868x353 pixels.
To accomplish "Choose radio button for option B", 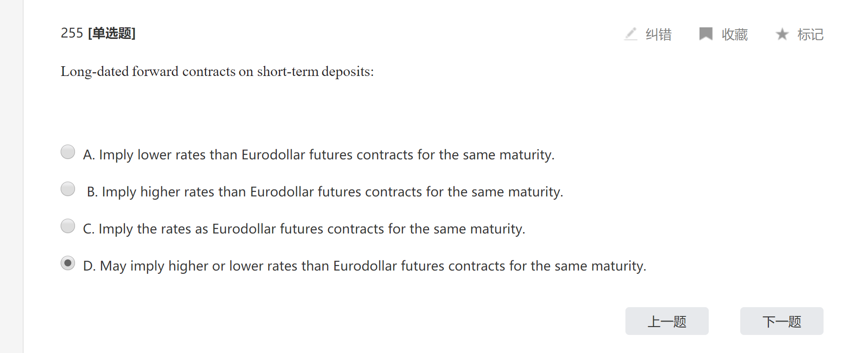I will click(68, 189).
